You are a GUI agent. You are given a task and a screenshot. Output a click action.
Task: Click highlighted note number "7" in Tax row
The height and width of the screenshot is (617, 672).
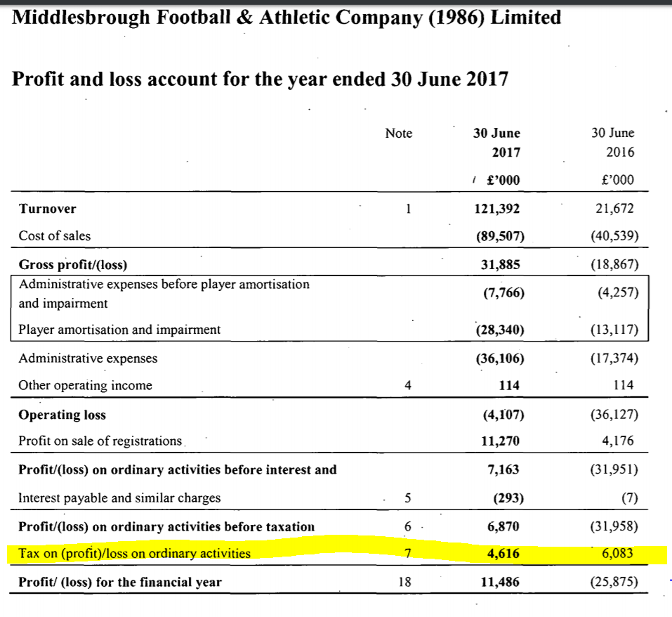point(407,554)
